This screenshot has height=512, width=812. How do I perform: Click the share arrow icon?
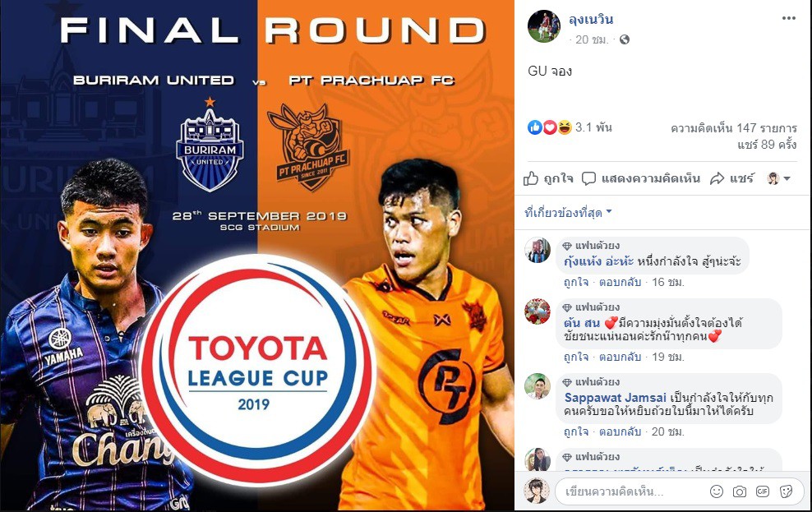point(717,178)
